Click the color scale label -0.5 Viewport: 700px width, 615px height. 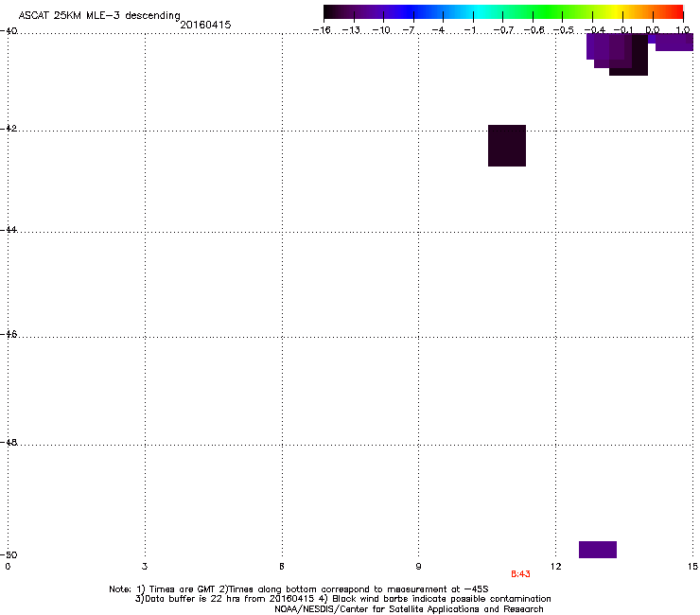(564, 30)
